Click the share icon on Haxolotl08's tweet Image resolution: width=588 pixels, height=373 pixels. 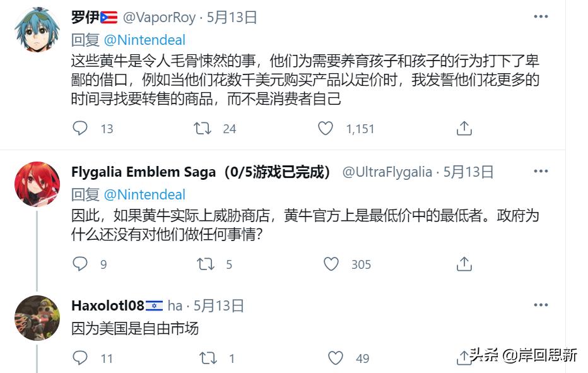tap(464, 357)
